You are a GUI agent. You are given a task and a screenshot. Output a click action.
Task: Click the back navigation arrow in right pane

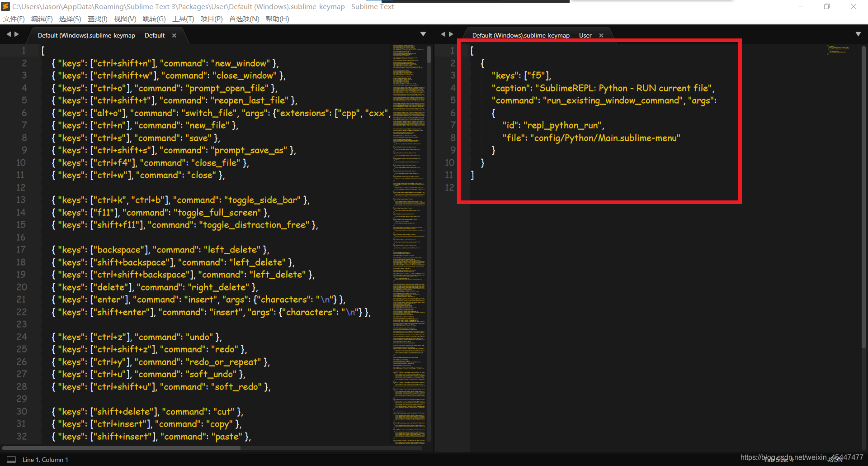click(x=443, y=33)
